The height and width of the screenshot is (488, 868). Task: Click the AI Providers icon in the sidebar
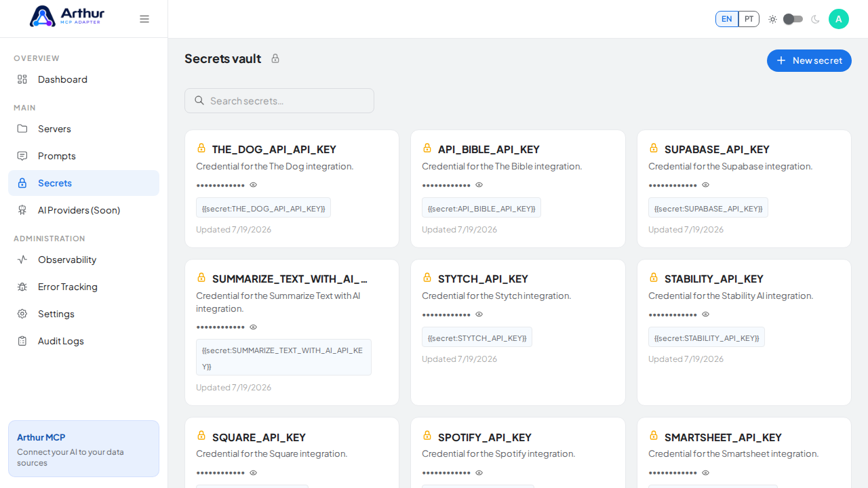pos(22,210)
